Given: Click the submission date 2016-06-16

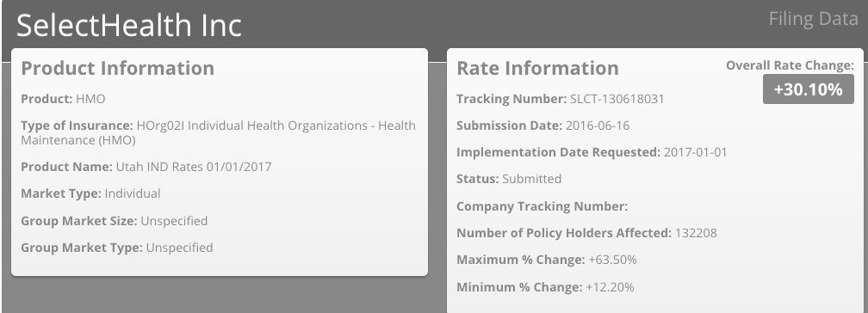Looking at the screenshot, I should click(x=598, y=126).
